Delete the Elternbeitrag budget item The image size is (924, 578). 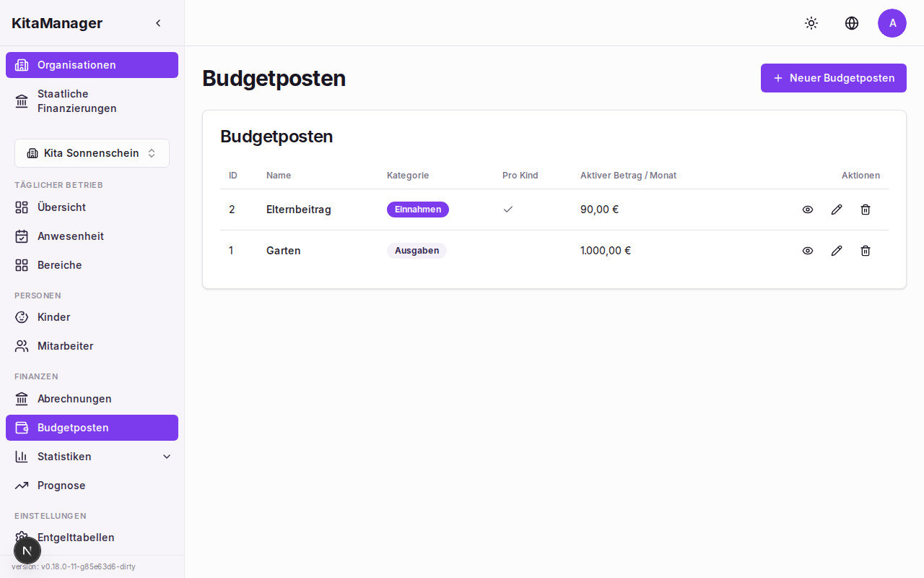pyautogui.click(x=866, y=210)
